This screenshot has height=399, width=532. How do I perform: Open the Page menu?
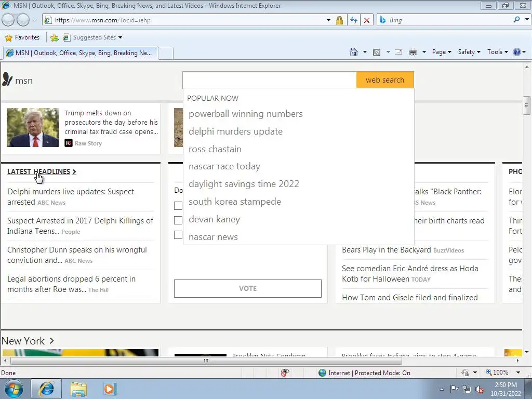442,52
